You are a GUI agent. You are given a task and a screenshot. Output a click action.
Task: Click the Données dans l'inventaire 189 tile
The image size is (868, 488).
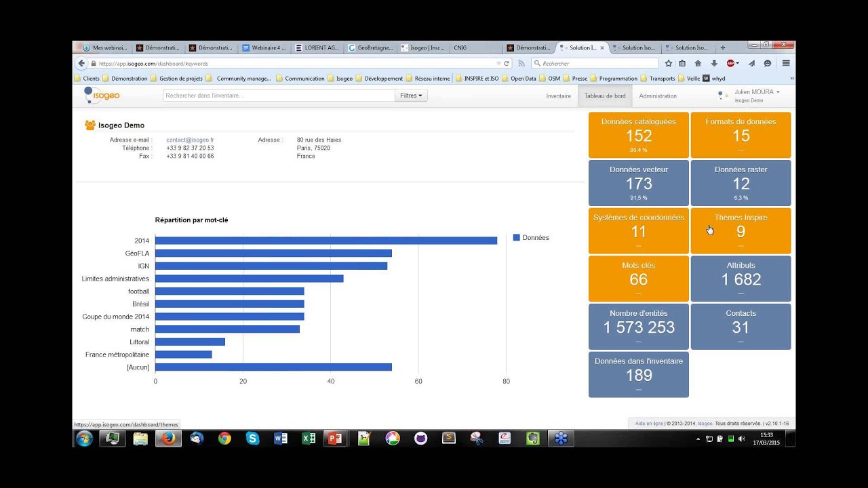click(x=639, y=374)
